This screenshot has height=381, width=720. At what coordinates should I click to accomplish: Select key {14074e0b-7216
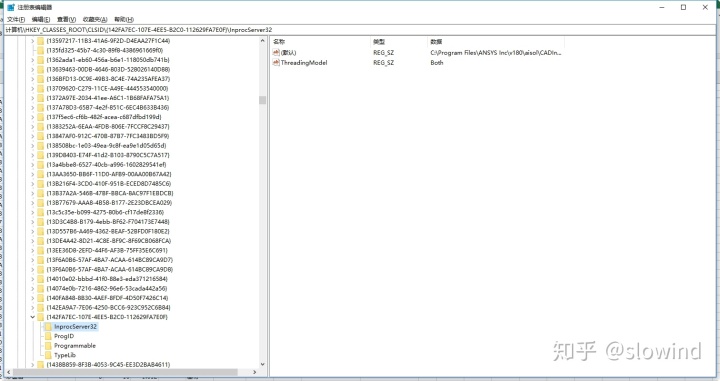[107, 289]
